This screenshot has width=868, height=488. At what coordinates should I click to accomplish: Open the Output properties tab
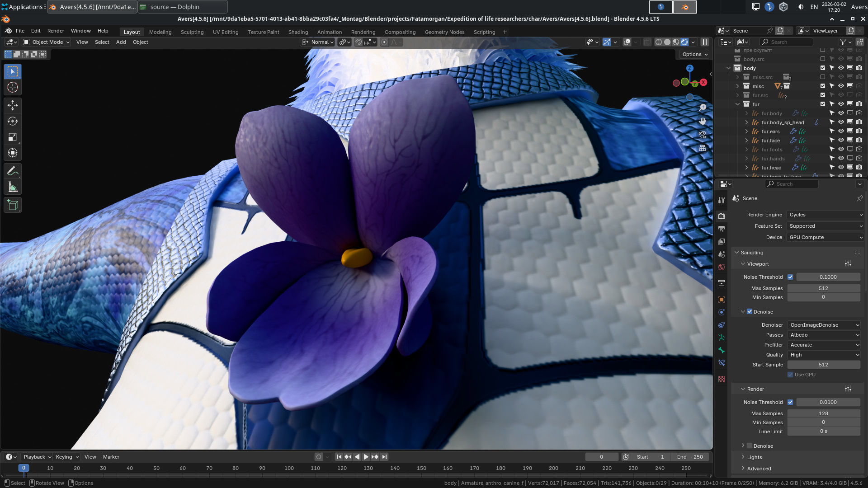pos(722,229)
